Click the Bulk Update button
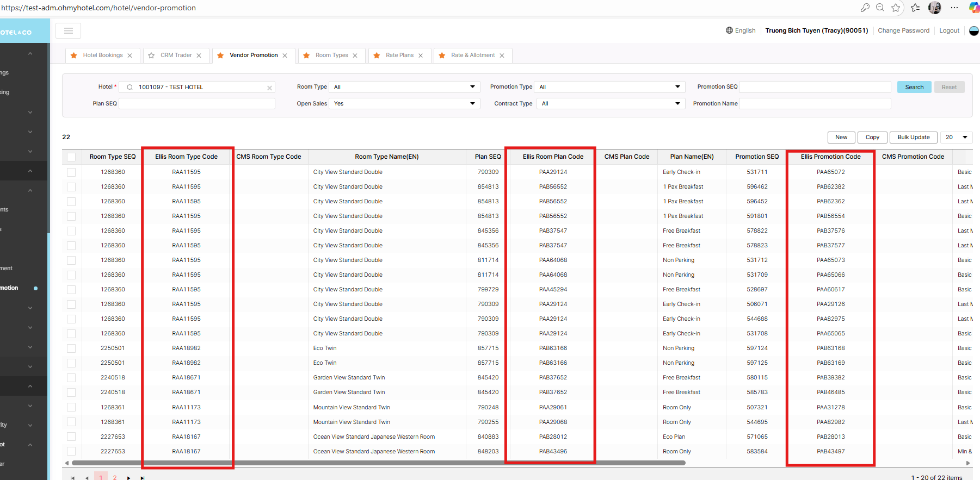The width and height of the screenshot is (980, 480). pyautogui.click(x=913, y=137)
